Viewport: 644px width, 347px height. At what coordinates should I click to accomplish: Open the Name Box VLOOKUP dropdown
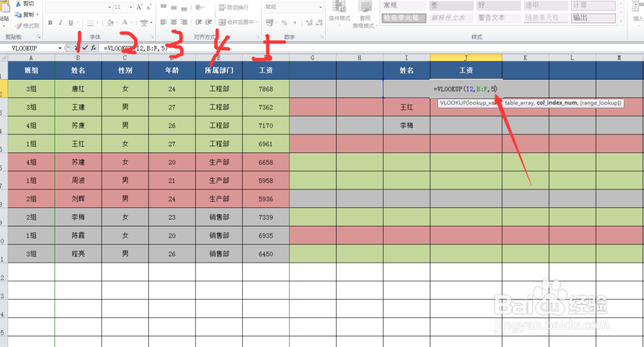[60, 48]
